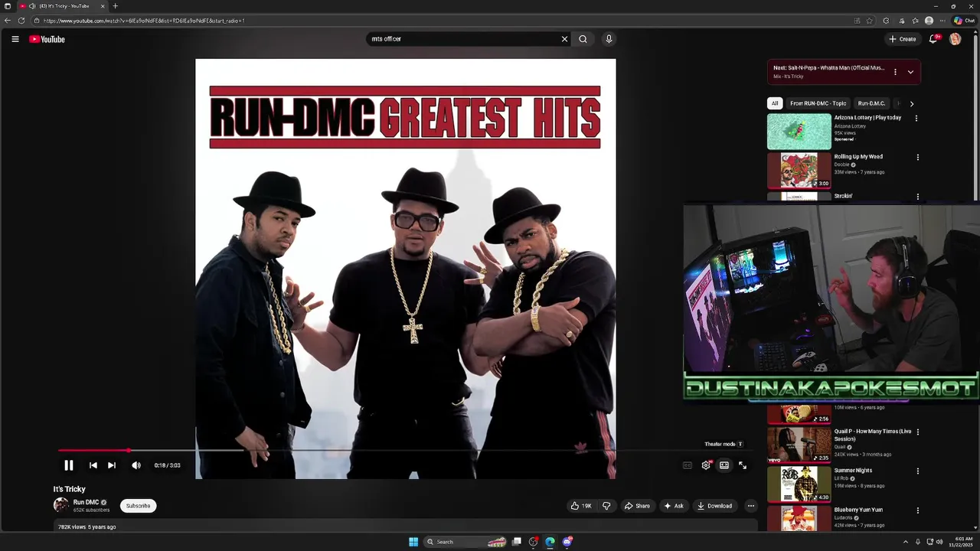Reload the browser page
This screenshot has height=551, width=980.
tap(21, 21)
